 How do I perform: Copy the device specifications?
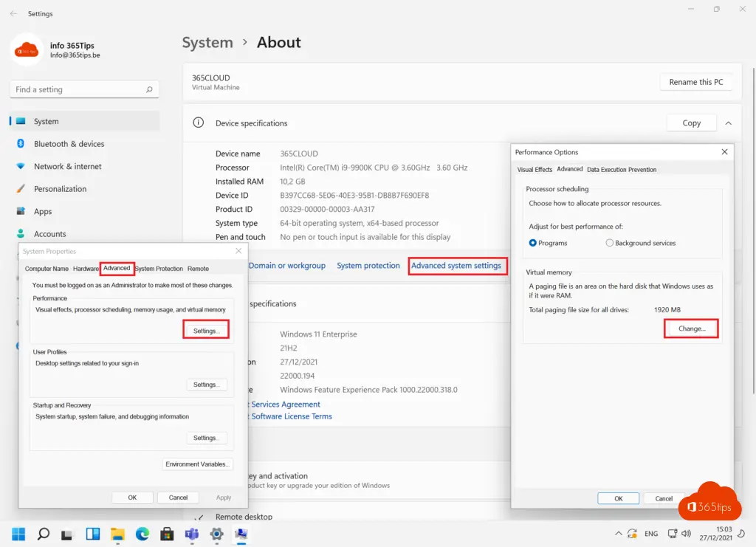(691, 123)
